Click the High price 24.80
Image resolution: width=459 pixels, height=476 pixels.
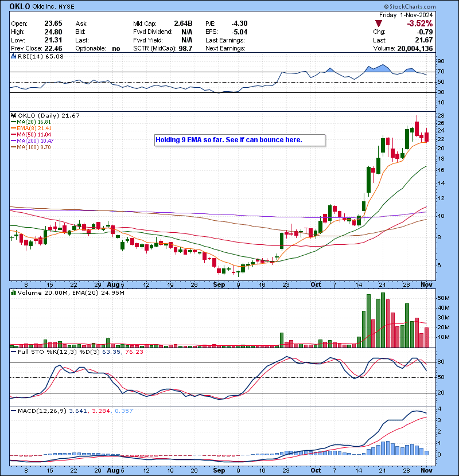click(53, 32)
